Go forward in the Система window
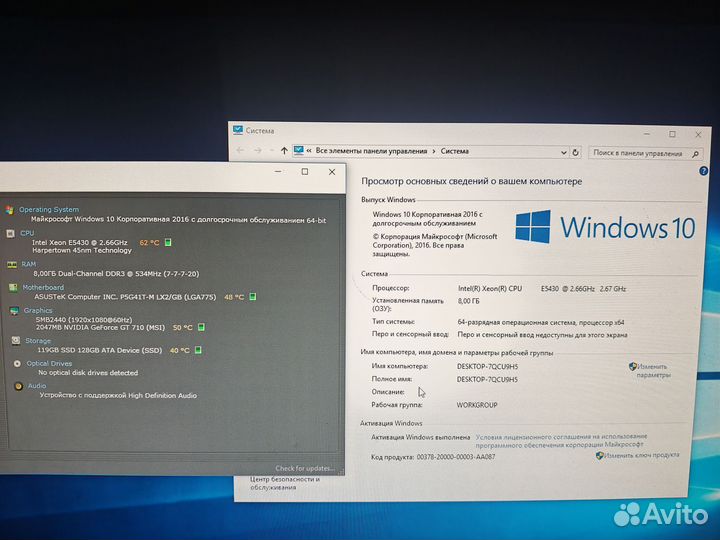Image resolution: width=720 pixels, height=540 pixels. pyautogui.click(x=258, y=150)
